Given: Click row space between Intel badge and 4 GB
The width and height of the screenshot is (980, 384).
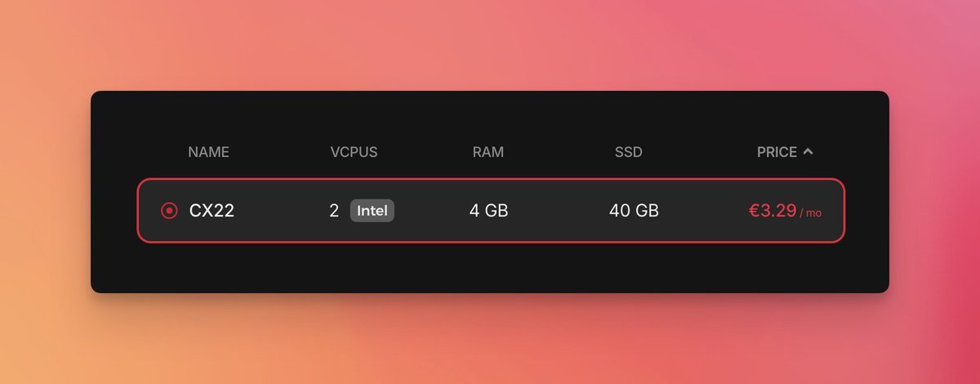Looking at the screenshot, I should 431,211.
